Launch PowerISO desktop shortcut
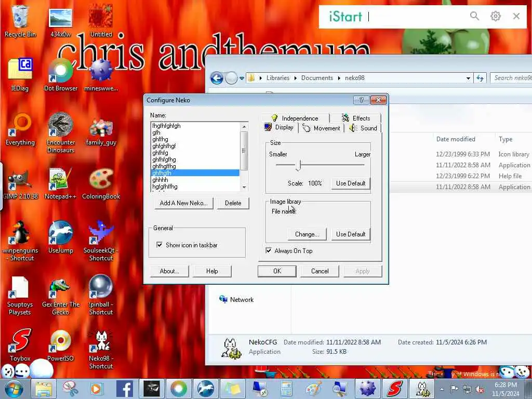The image size is (532, 399). (x=60, y=344)
